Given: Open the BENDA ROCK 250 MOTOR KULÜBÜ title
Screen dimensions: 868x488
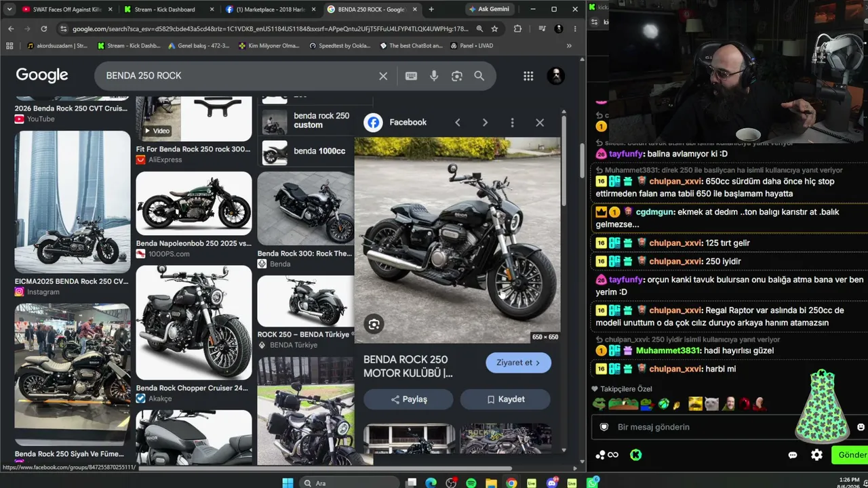Looking at the screenshot, I should [408, 366].
